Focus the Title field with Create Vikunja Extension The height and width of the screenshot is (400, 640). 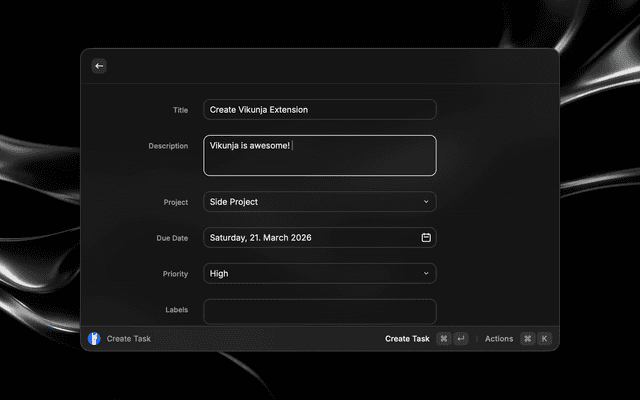pos(319,110)
